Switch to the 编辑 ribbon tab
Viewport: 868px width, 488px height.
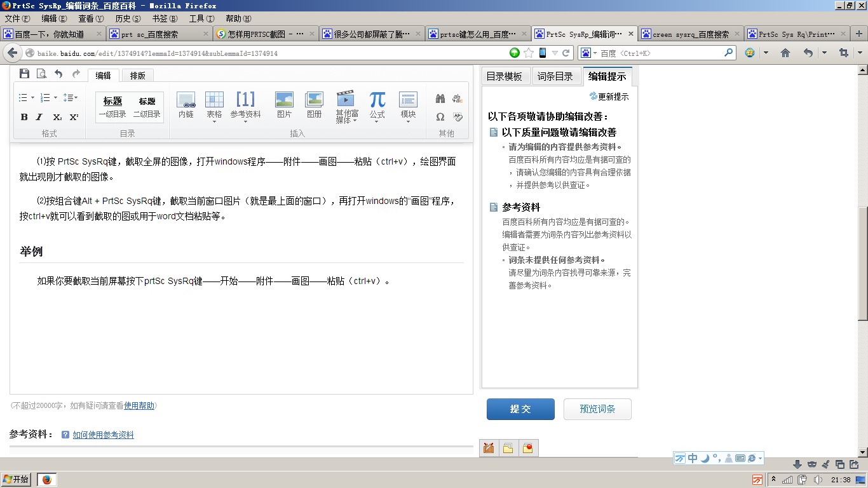(103, 76)
